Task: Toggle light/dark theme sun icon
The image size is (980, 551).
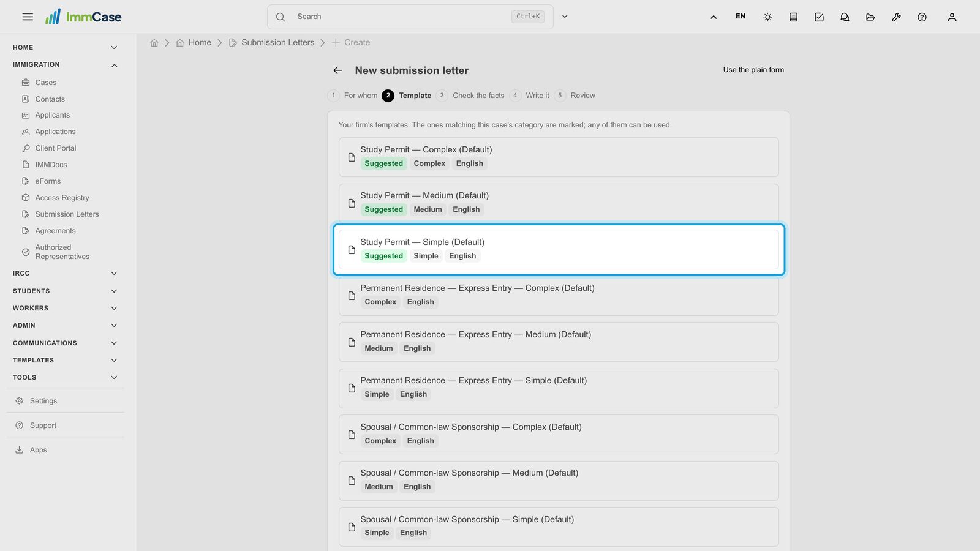Action: pos(767,17)
